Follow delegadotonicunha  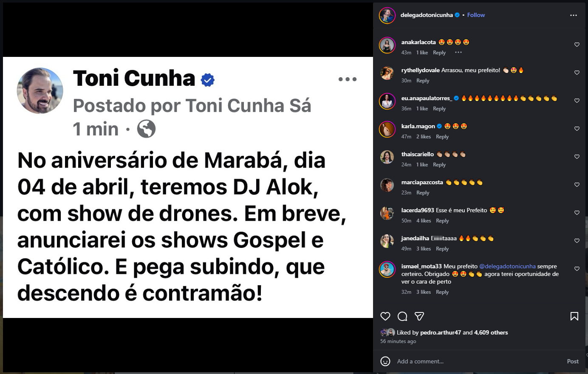pyautogui.click(x=476, y=15)
